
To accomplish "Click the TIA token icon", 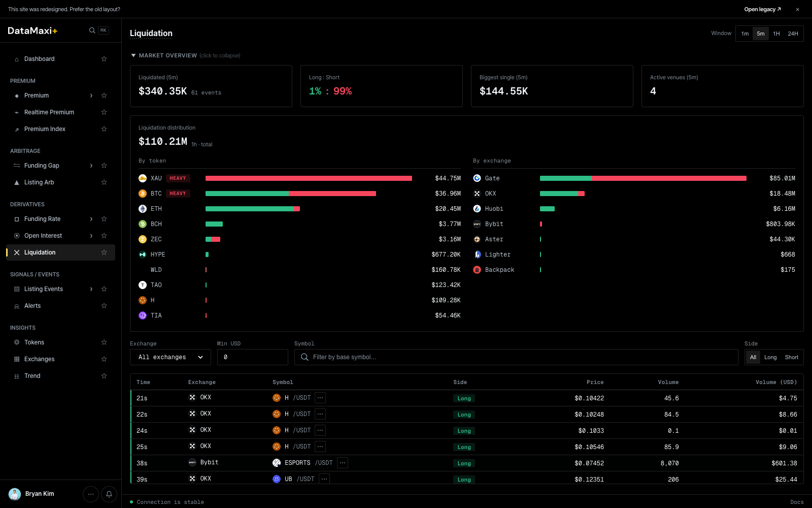I will [143, 315].
